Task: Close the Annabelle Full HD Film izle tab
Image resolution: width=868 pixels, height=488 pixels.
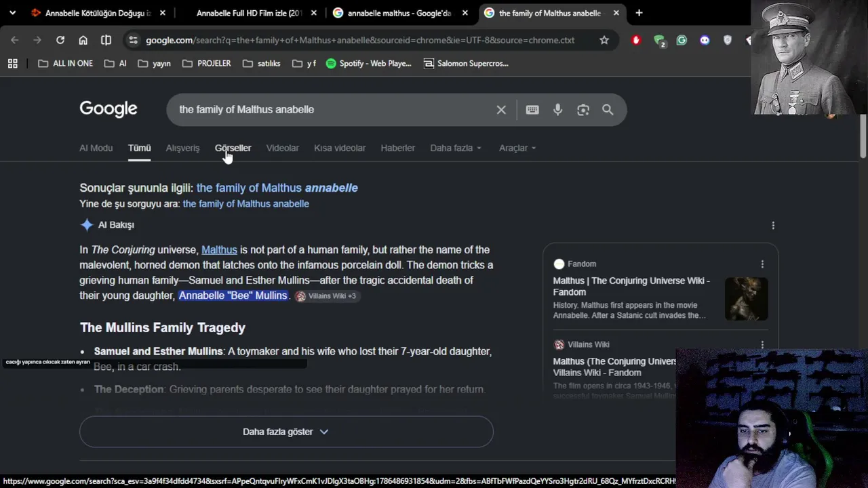Action: tap(314, 13)
